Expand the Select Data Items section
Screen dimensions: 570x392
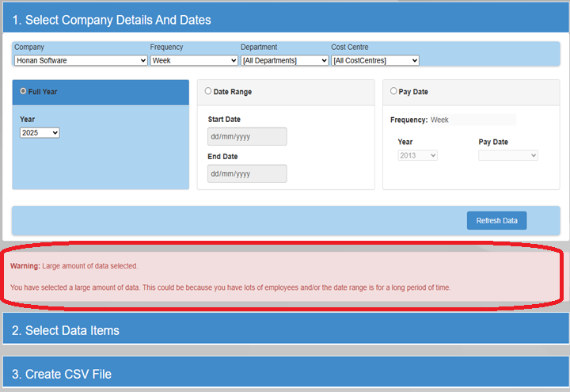click(x=72, y=329)
